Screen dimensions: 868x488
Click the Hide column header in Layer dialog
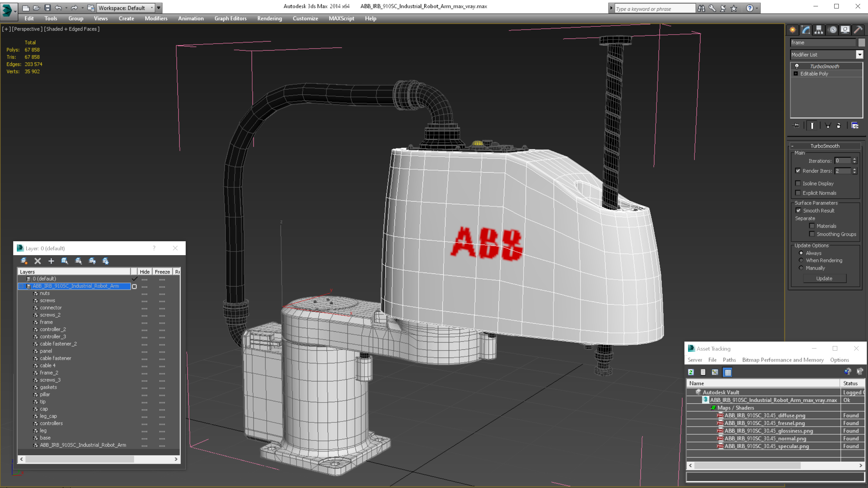coord(145,272)
